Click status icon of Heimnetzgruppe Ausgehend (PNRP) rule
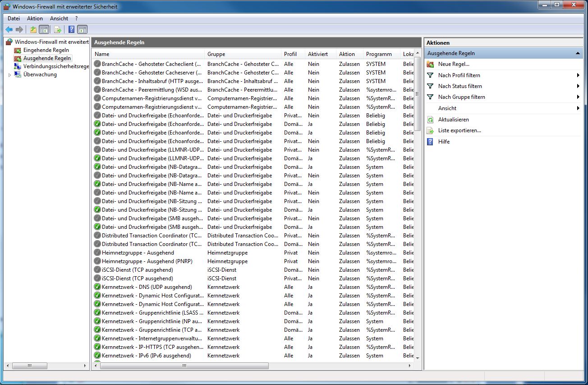Screen dimensions: 588x385 coord(97,261)
